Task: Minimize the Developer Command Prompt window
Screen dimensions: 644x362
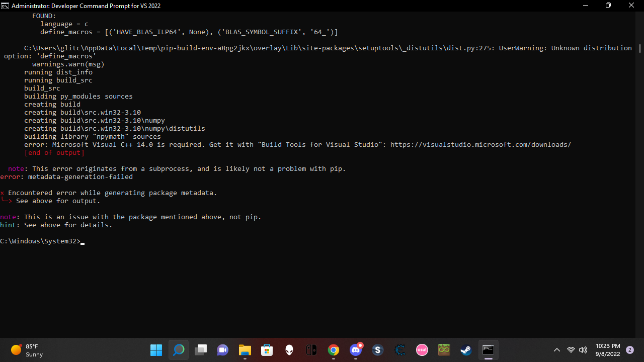Action: 586,6
